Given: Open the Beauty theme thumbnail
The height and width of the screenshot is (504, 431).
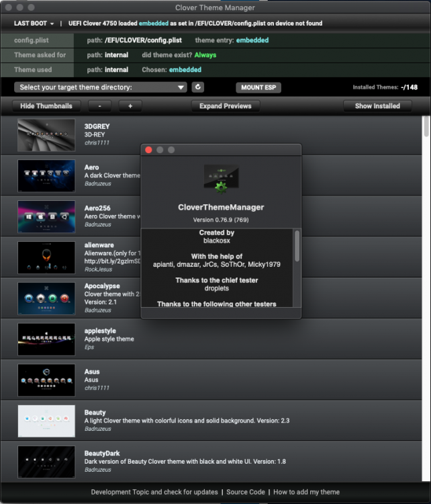Looking at the screenshot, I should [46, 421].
